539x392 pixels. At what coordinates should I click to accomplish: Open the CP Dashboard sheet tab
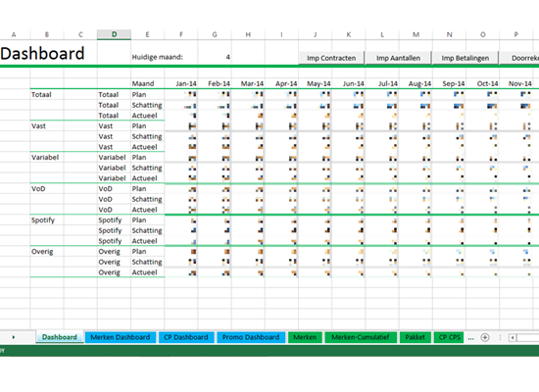pos(186,337)
